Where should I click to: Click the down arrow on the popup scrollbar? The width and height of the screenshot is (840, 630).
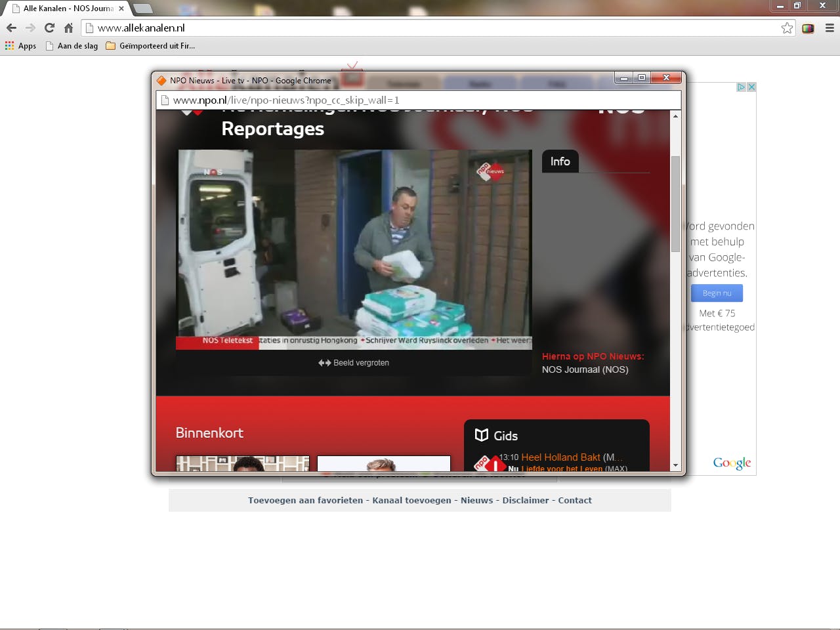676,465
